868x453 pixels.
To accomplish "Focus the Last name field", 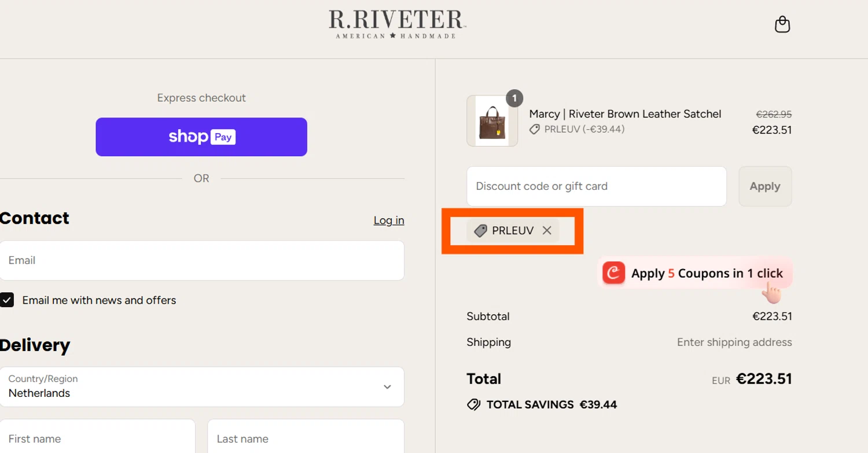I will point(306,436).
